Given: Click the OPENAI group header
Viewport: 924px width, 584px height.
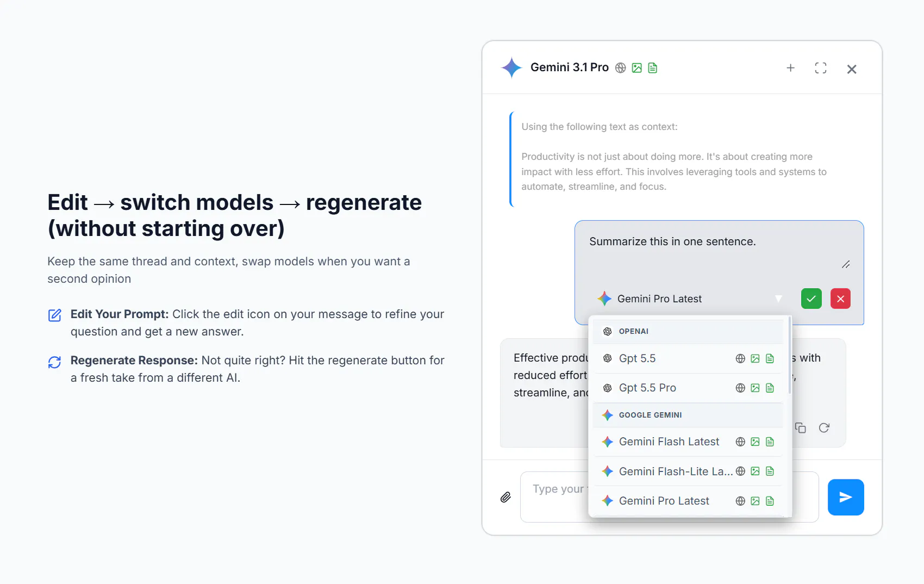Looking at the screenshot, I should [688, 331].
